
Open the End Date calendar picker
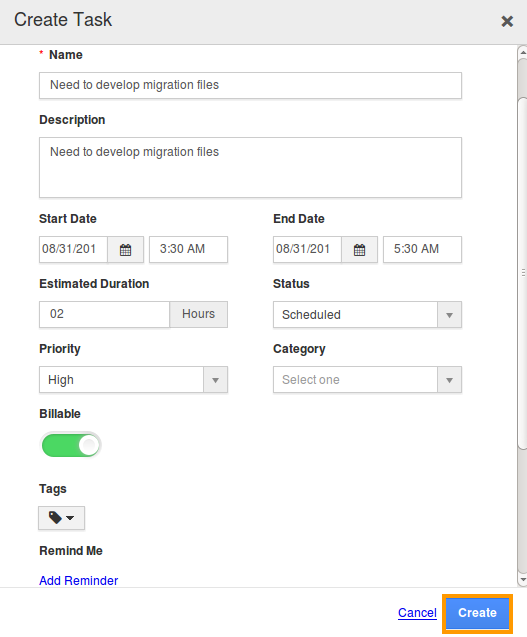coord(360,249)
